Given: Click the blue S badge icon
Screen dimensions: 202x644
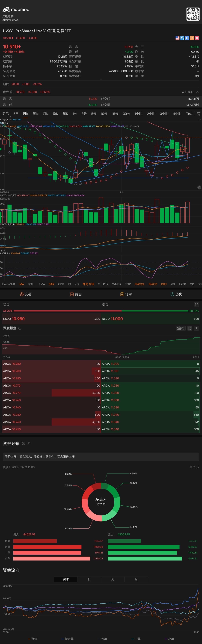Looking at the screenshot, I should tap(187, 38).
